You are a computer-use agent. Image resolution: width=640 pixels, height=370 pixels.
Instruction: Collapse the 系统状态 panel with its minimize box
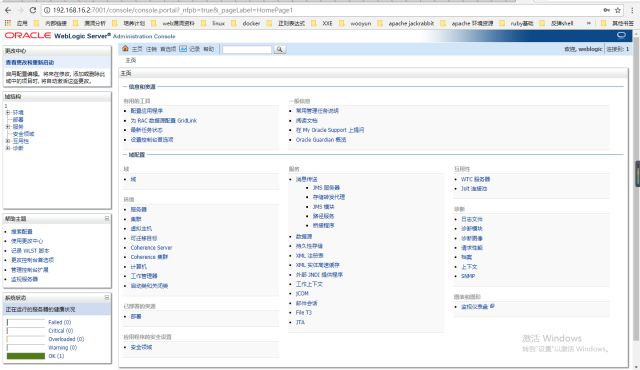pyautogui.click(x=107, y=297)
